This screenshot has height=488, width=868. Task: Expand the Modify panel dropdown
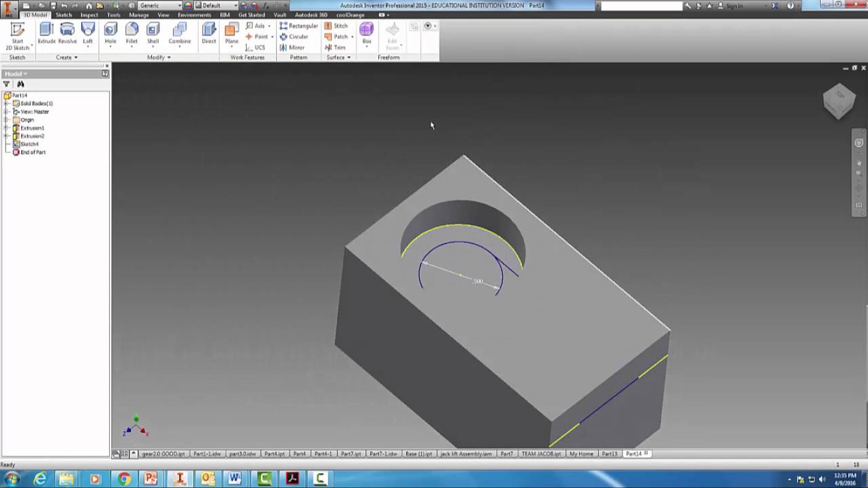point(159,58)
